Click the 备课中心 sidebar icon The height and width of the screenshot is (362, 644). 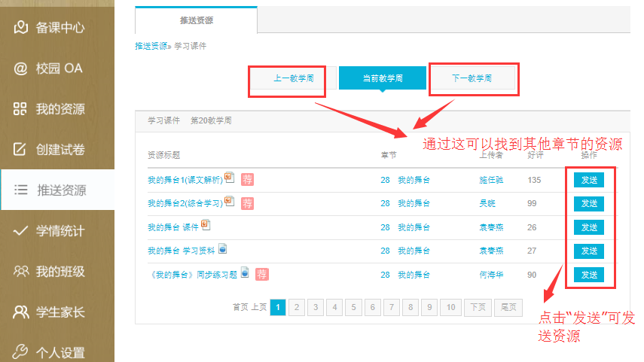coord(20,28)
